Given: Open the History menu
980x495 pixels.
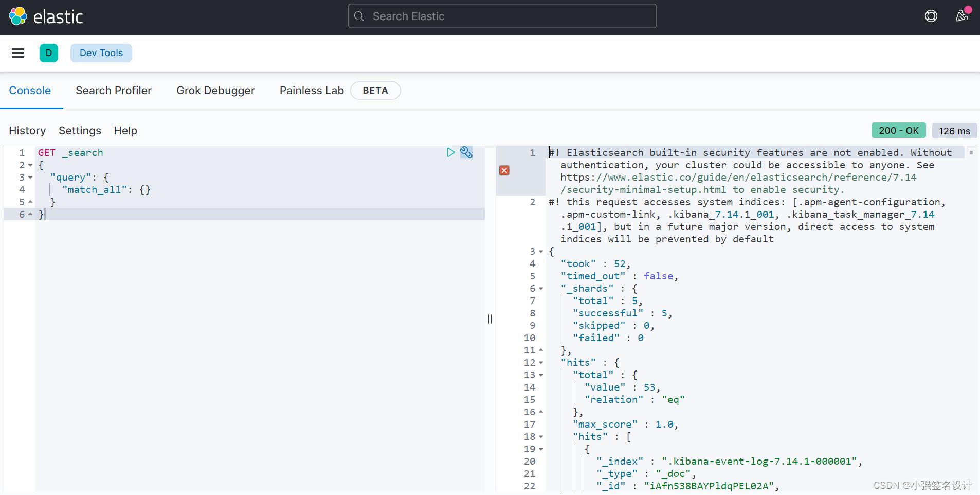Looking at the screenshot, I should click(27, 131).
